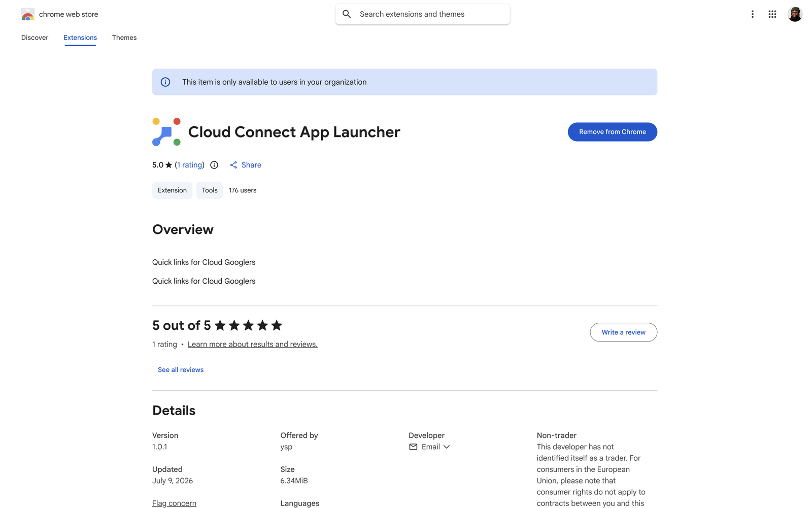The image size is (812, 508).
Task: Click the 1 rating link
Action: pyautogui.click(x=190, y=165)
